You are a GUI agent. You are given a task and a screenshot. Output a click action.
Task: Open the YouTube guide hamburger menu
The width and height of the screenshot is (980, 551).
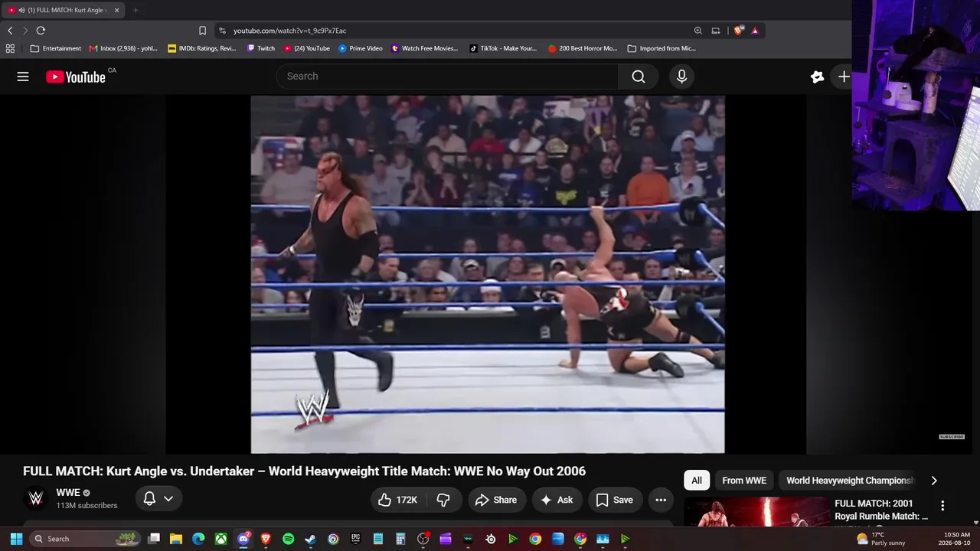click(23, 77)
